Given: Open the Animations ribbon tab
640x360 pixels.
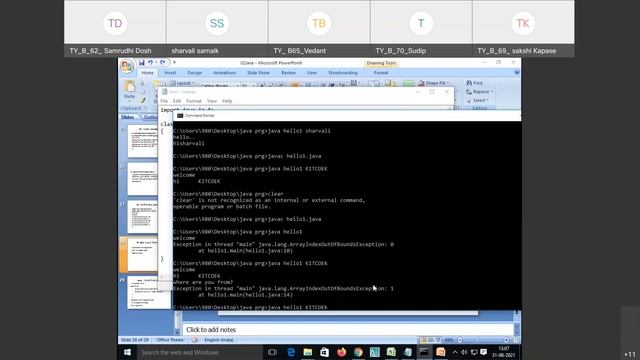Looking at the screenshot, I should (224, 73).
